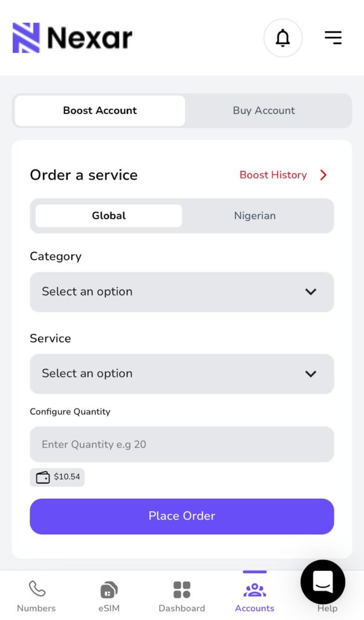Open the Accounts people icon
This screenshot has height=620, width=364.
[x=255, y=589]
